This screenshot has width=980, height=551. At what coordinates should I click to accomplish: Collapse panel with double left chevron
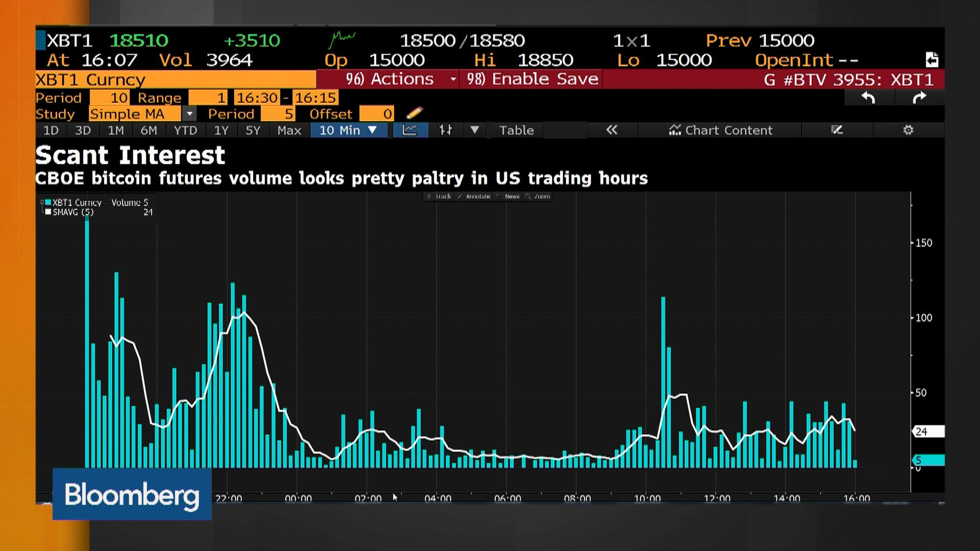pos(612,130)
